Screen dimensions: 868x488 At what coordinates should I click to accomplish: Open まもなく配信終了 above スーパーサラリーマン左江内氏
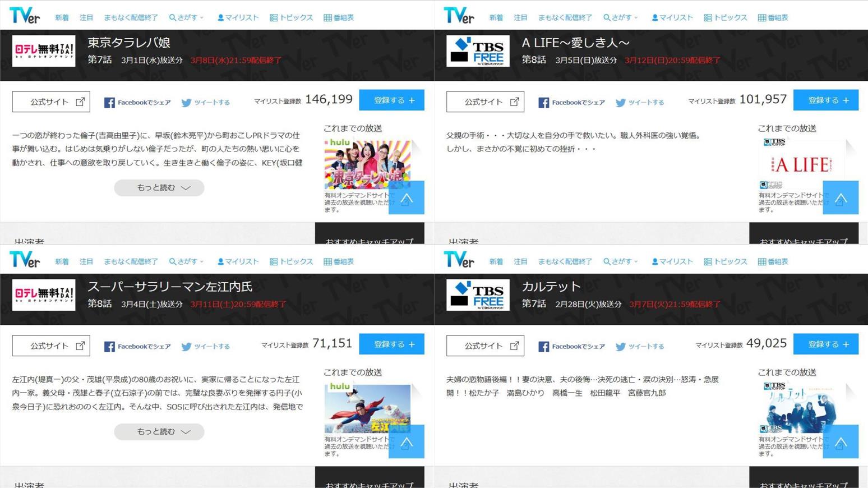131,261
